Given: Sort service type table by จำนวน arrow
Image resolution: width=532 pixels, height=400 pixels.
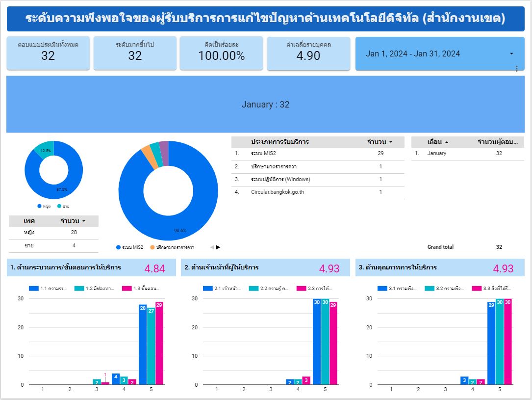Looking at the screenshot, I should point(391,142).
